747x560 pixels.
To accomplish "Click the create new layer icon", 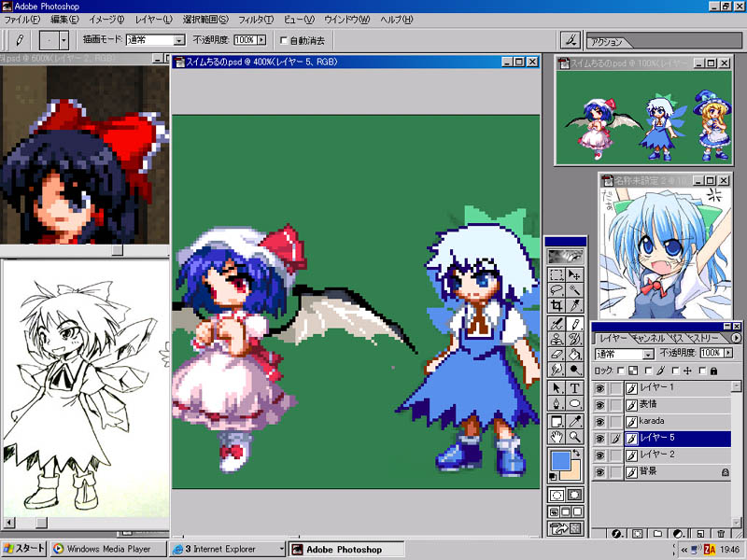I will tap(699, 533).
